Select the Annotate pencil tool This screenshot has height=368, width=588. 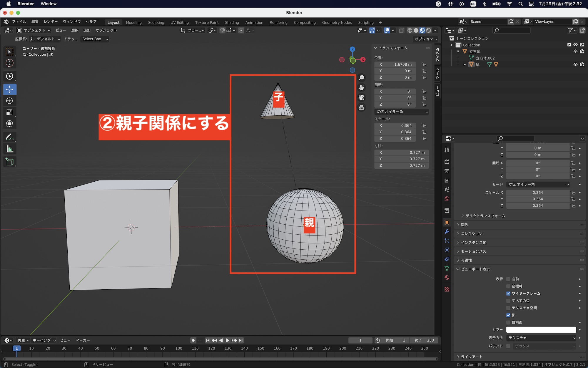pos(9,137)
